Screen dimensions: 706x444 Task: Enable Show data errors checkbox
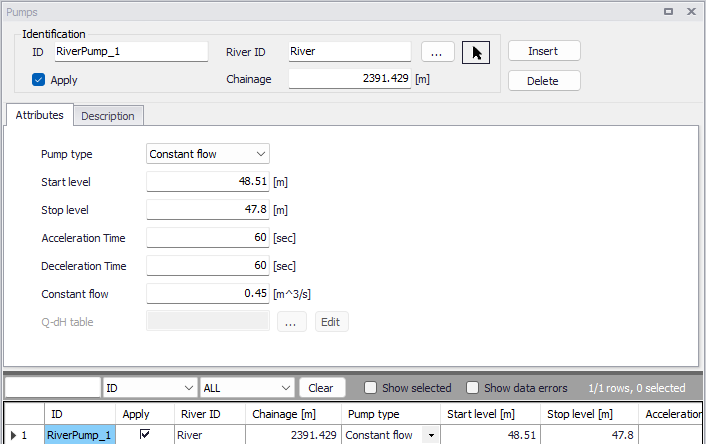472,388
